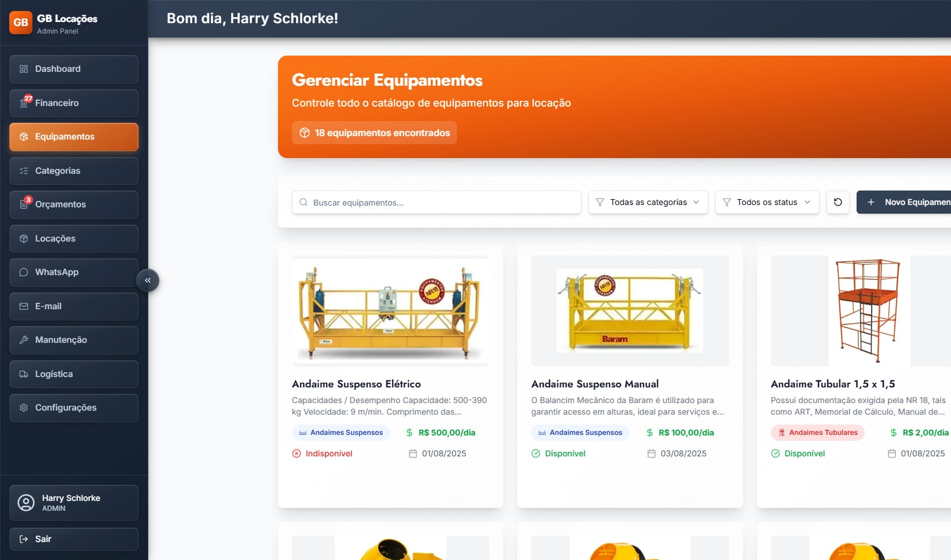Click the WhatsApp chat bubble icon

pyautogui.click(x=24, y=272)
